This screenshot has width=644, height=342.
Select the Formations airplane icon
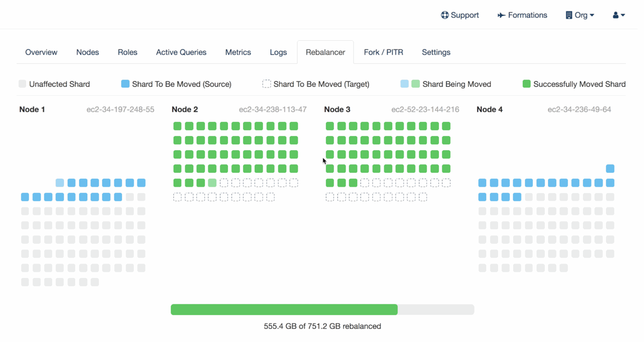(x=503, y=15)
